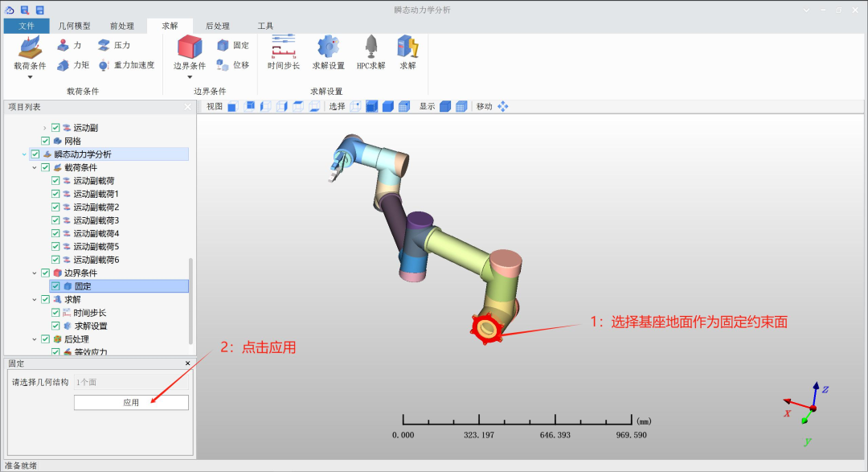
Task: Select 运动副载荷2 in the tree
Action: click(96, 207)
